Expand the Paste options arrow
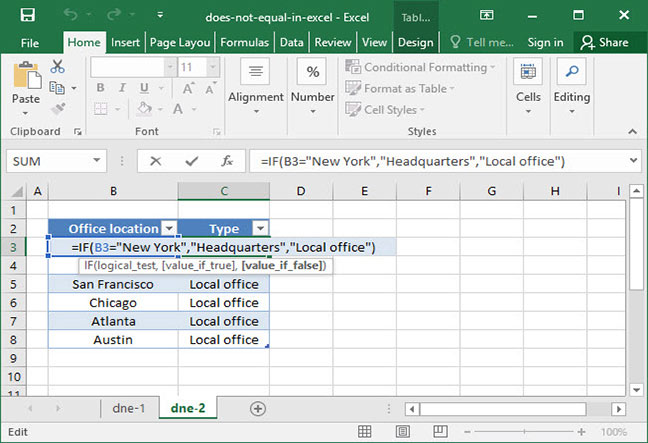The height and width of the screenshot is (443, 648). (26, 113)
